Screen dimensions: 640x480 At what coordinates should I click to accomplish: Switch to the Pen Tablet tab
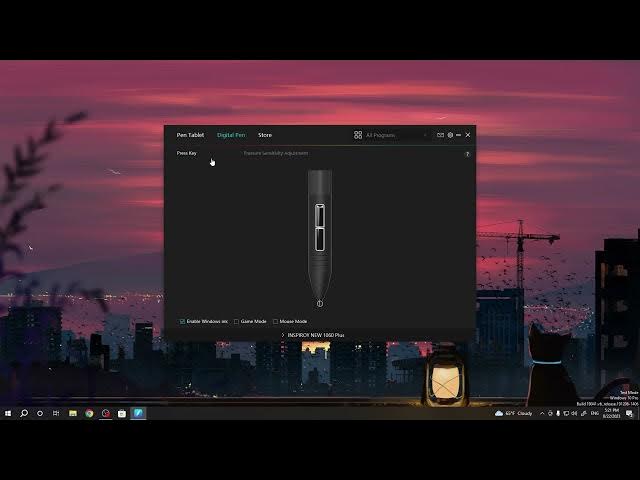(190, 135)
